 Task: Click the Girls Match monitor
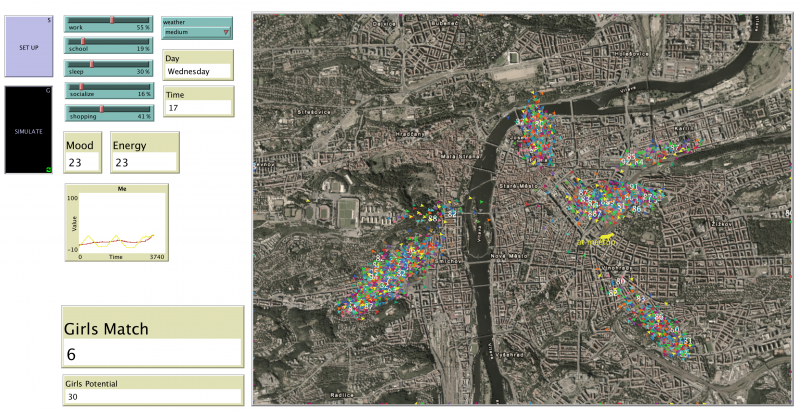point(152,342)
